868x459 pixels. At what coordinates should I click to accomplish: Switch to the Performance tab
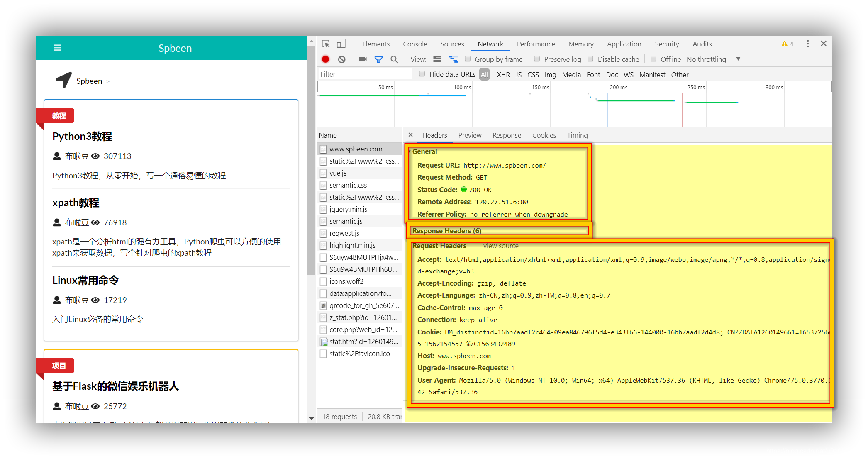536,44
